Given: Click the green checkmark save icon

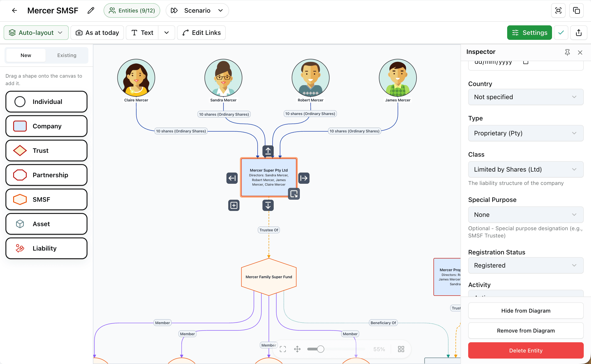Looking at the screenshot, I should 561,33.
